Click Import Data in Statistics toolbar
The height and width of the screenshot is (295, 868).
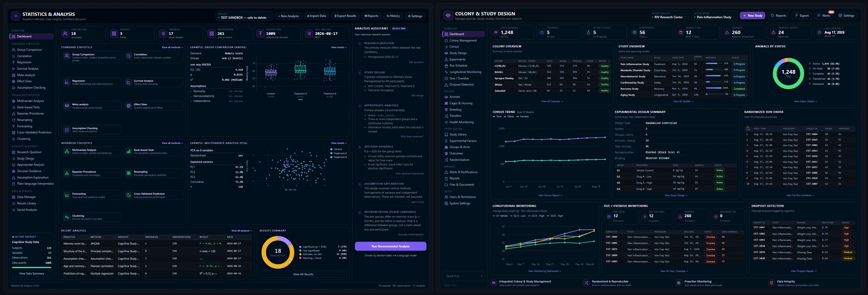pos(316,16)
